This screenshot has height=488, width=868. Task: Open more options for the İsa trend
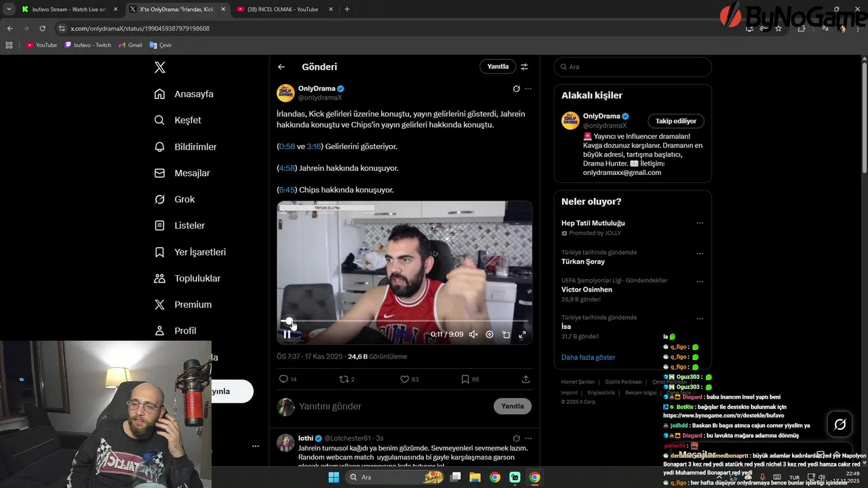(x=700, y=319)
